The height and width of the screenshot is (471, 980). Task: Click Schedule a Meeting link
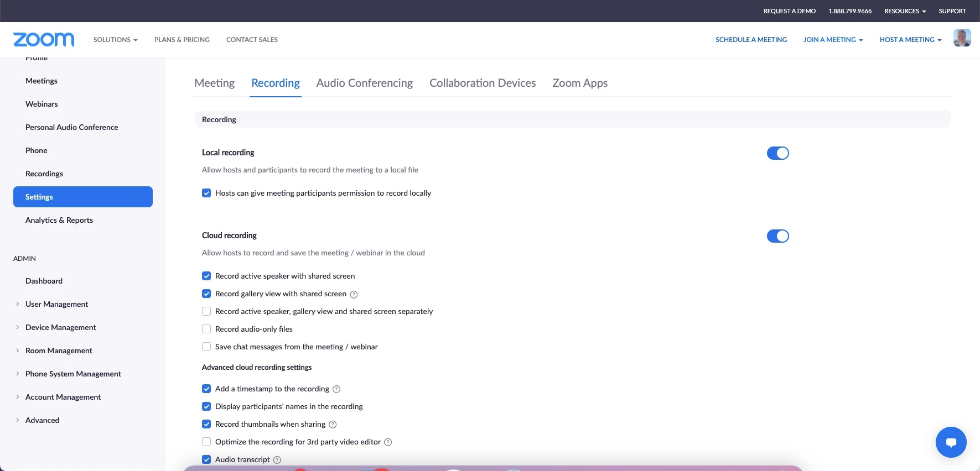pyautogui.click(x=751, y=40)
